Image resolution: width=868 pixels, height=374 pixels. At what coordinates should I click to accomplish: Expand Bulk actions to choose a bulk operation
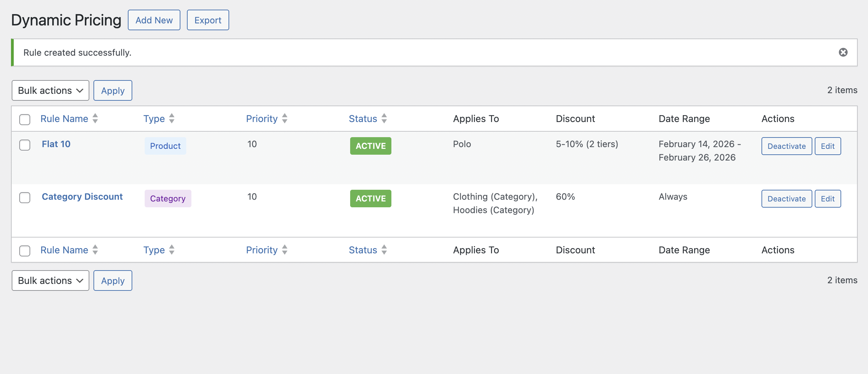coord(50,90)
